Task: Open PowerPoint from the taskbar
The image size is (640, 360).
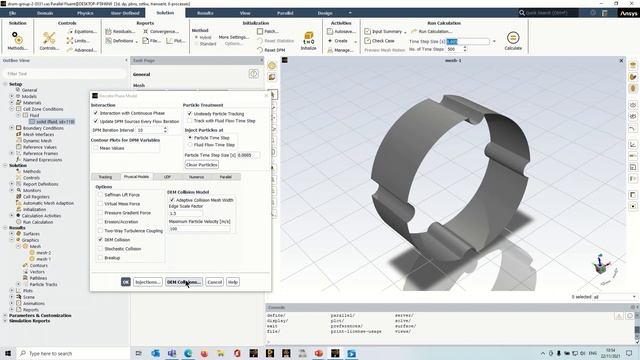Action: pos(318,353)
